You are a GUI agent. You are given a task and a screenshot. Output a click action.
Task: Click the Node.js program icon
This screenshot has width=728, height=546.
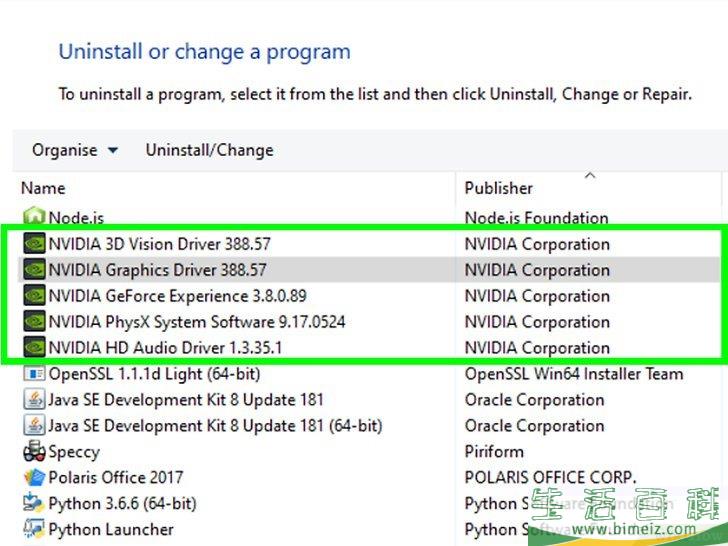click(x=34, y=217)
